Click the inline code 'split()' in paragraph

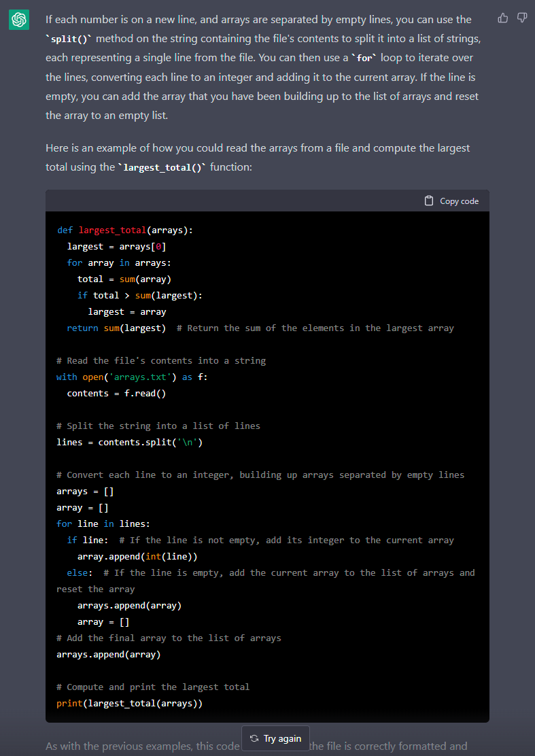tap(69, 39)
